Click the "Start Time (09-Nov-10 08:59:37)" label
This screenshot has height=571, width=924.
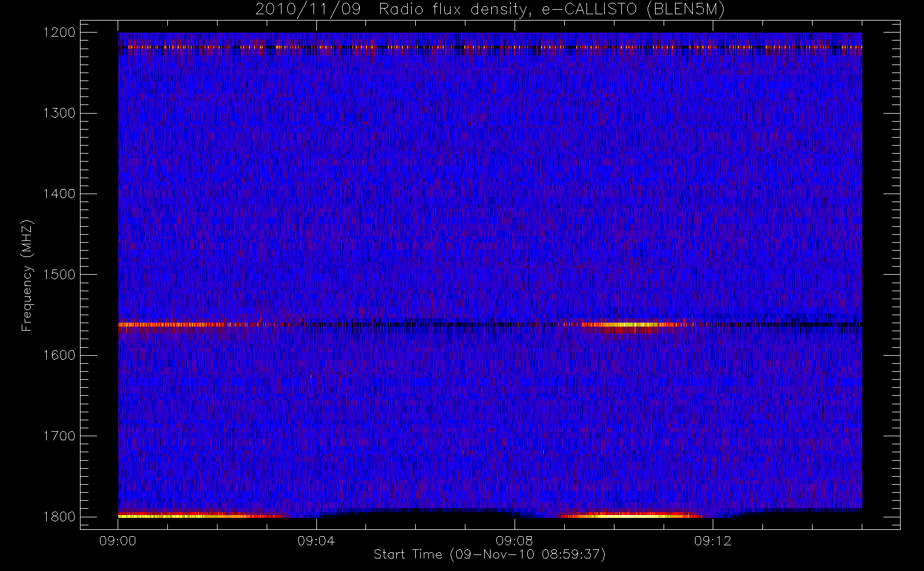pos(489,554)
